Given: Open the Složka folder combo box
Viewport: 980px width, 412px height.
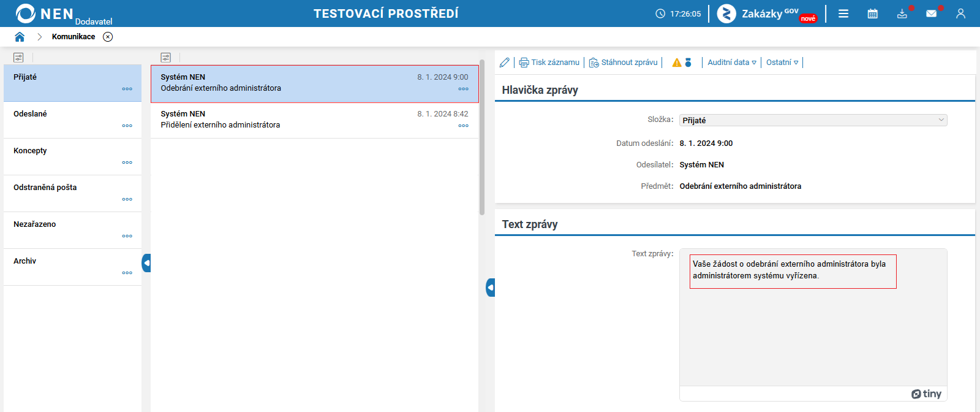Looking at the screenshot, I should [813, 120].
